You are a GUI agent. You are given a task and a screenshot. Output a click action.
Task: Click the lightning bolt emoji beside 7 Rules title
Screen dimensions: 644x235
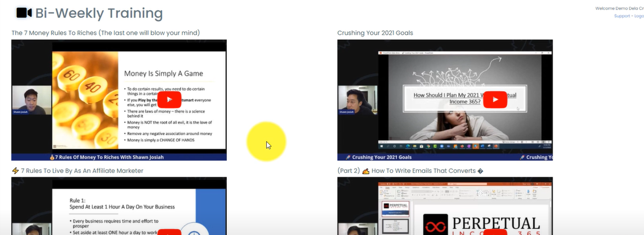(x=15, y=171)
